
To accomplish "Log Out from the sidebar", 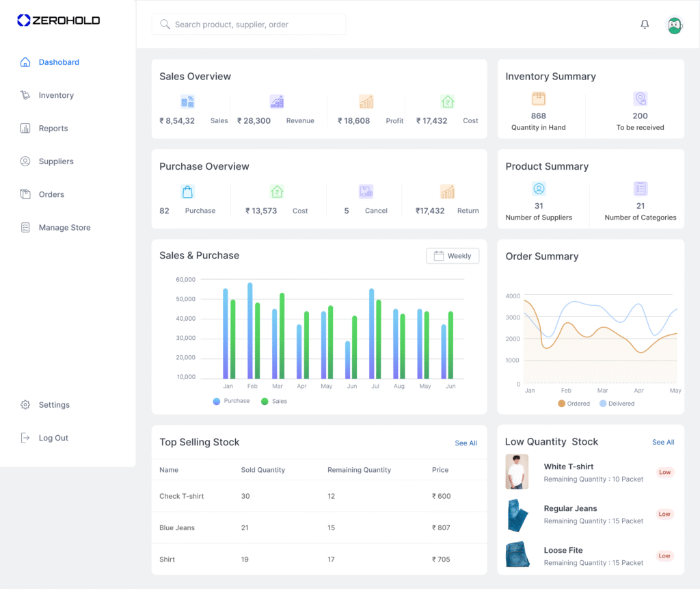I will [53, 438].
